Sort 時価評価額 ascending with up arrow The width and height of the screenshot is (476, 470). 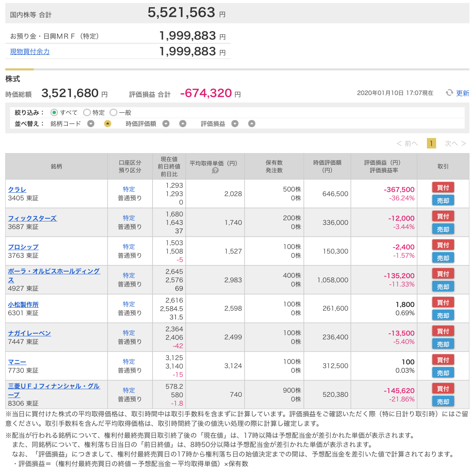tap(183, 123)
